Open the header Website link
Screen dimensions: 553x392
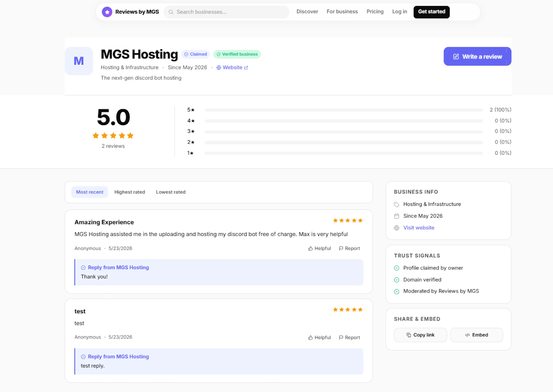[x=232, y=67]
